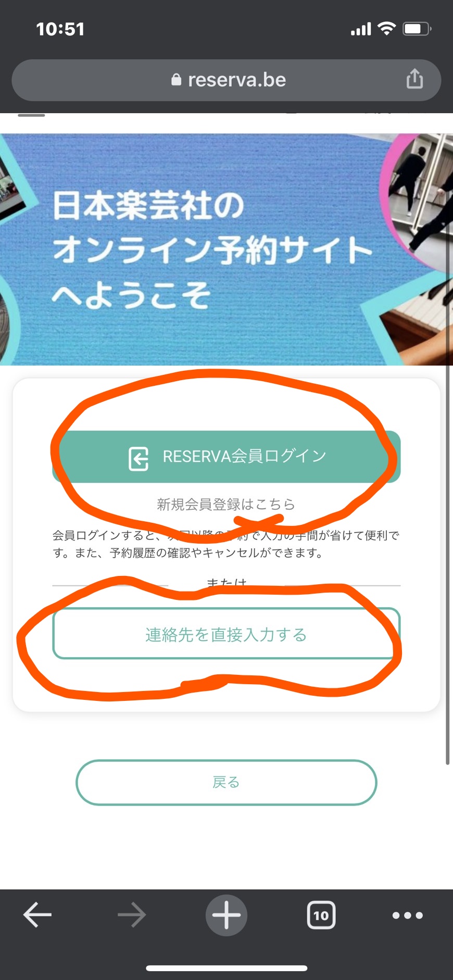Tap the 戻る button

[227, 782]
